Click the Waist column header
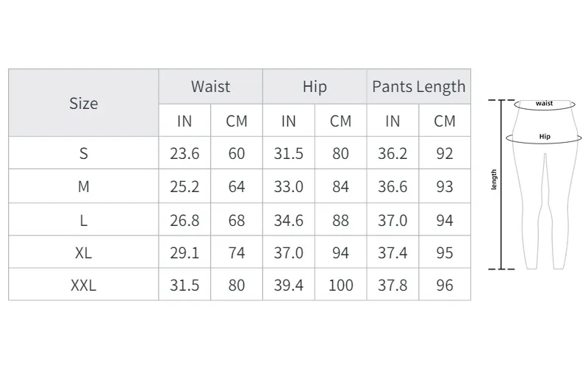Image resolution: width=588 pixels, height=368 pixels. (210, 86)
